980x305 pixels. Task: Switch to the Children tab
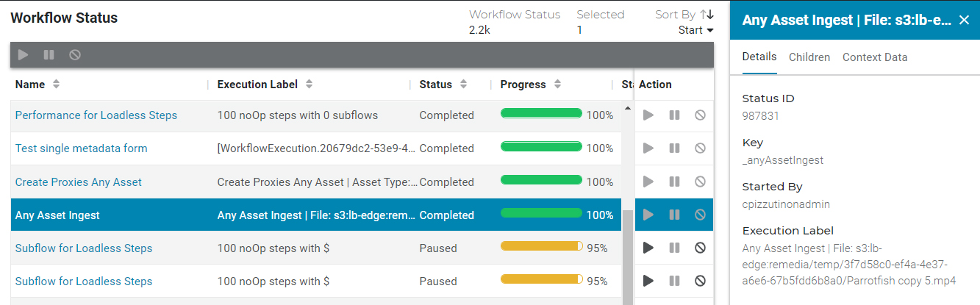click(x=809, y=57)
